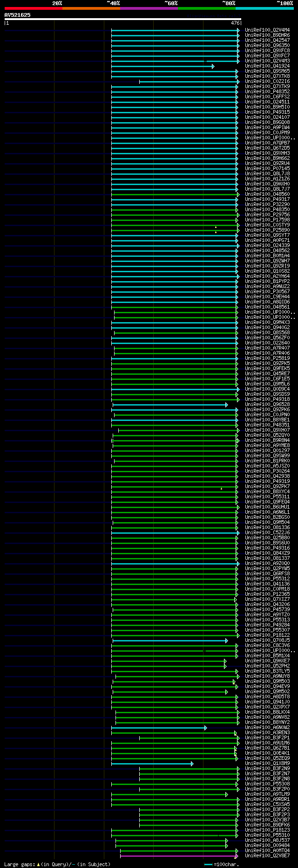Image resolution: width=298 pixels, height=868 pixels.
Task: Click the short cyan alignment bar for Q1X8M9
Action: pos(152,764)
